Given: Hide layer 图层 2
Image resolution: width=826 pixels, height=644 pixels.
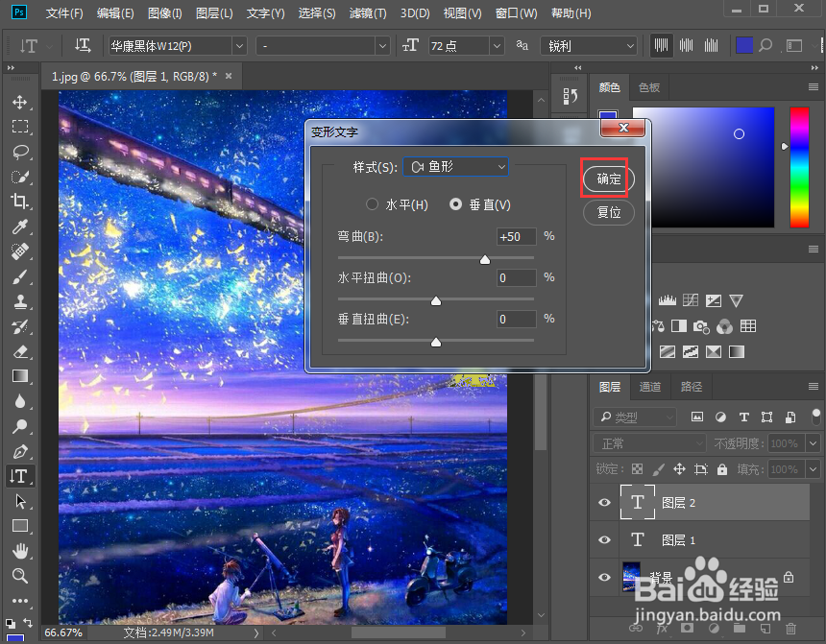Looking at the screenshot, I should tap(605, 502).
